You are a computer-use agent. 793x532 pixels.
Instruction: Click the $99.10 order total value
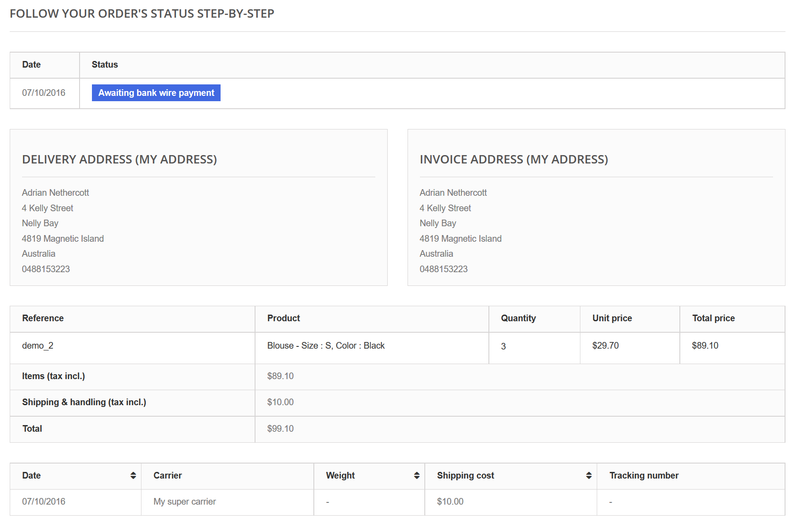coord(280,429)
